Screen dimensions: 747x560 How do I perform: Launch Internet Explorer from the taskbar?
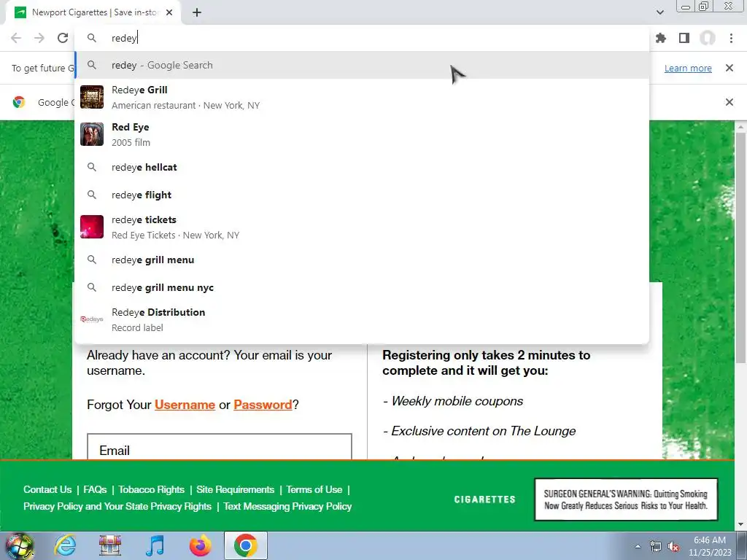[x=65, y=545]
